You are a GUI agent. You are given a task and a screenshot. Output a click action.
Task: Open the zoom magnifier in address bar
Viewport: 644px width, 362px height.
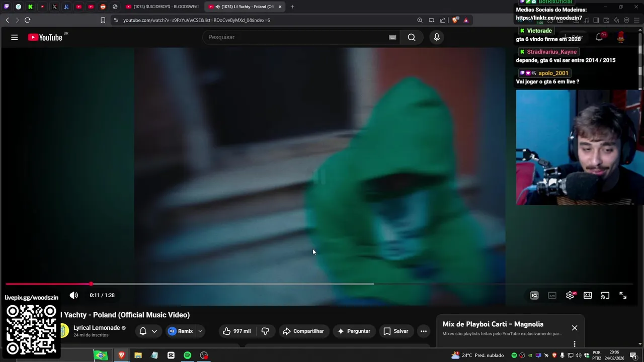point(420,20)
